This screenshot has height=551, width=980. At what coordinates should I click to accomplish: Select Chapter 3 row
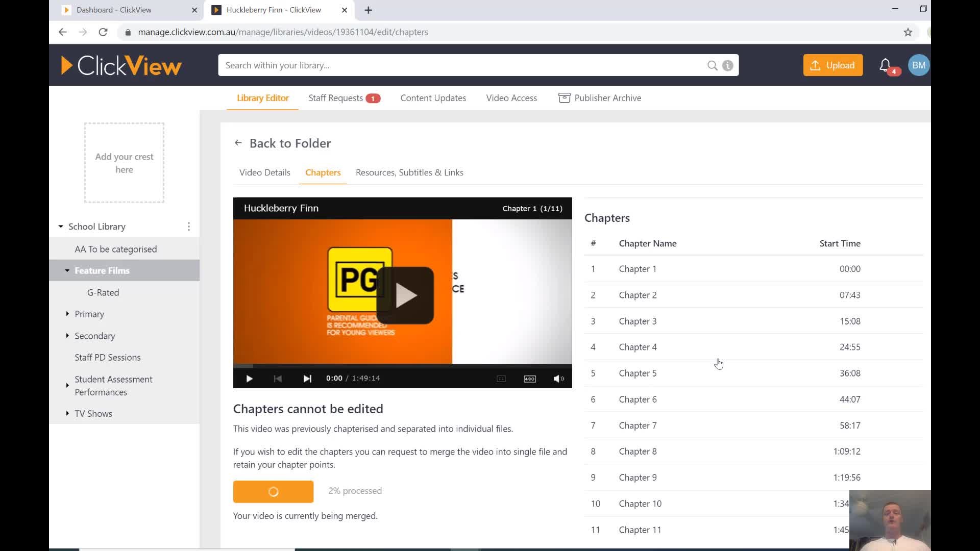pyautogui.click(x=753, y=321)
